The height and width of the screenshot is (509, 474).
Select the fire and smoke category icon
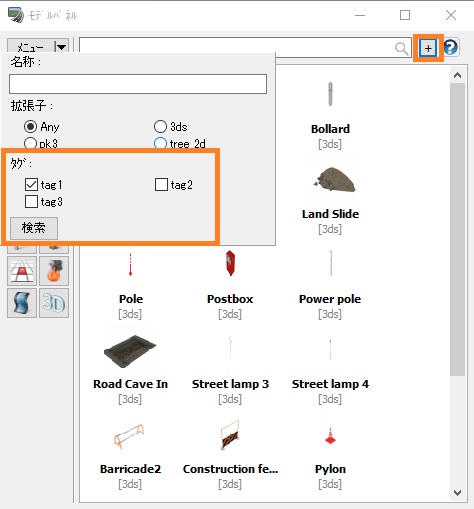coord(54,271)
